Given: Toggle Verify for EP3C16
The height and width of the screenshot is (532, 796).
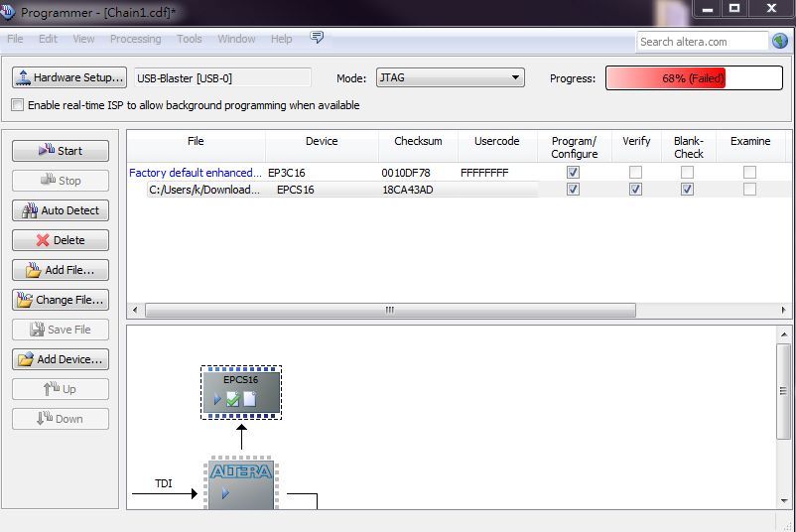Looking at the screenshot, I should (x=635, y=172).
